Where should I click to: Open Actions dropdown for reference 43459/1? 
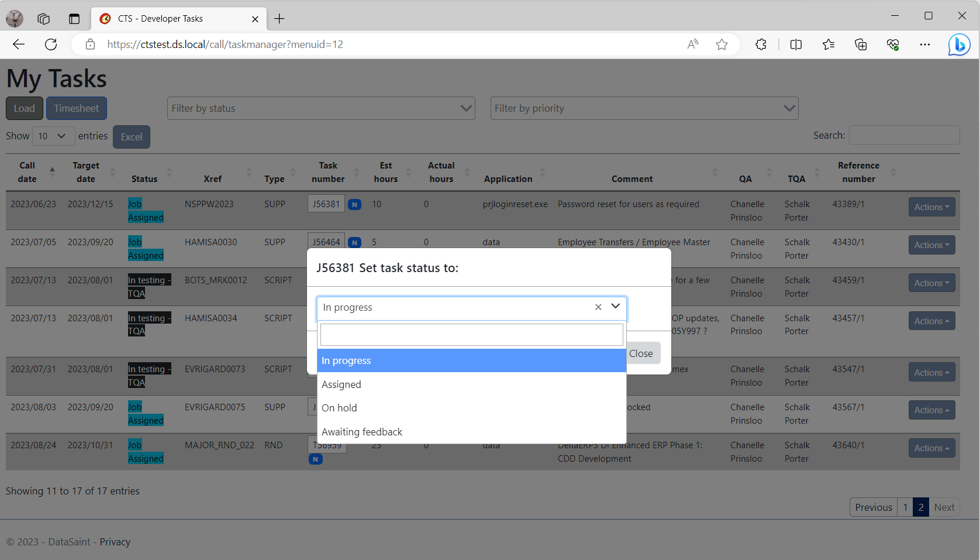(931, 283)
